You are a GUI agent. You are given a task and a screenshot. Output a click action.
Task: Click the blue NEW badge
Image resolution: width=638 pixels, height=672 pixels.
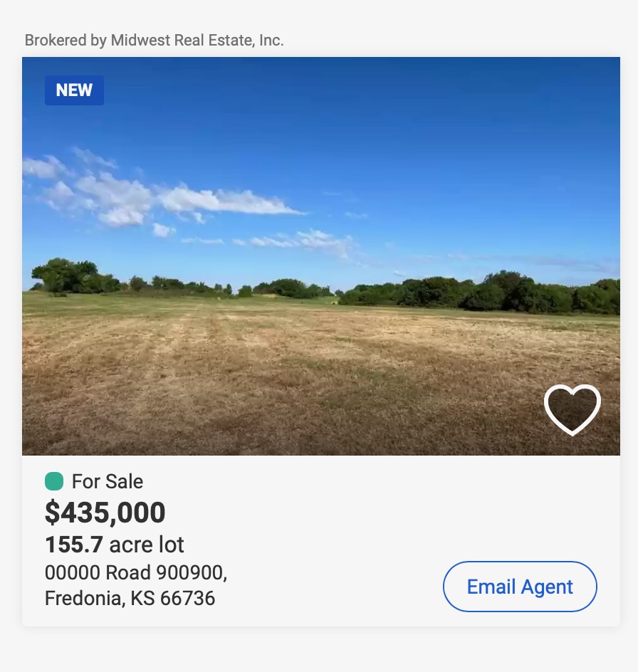click(x=74, y=90)
